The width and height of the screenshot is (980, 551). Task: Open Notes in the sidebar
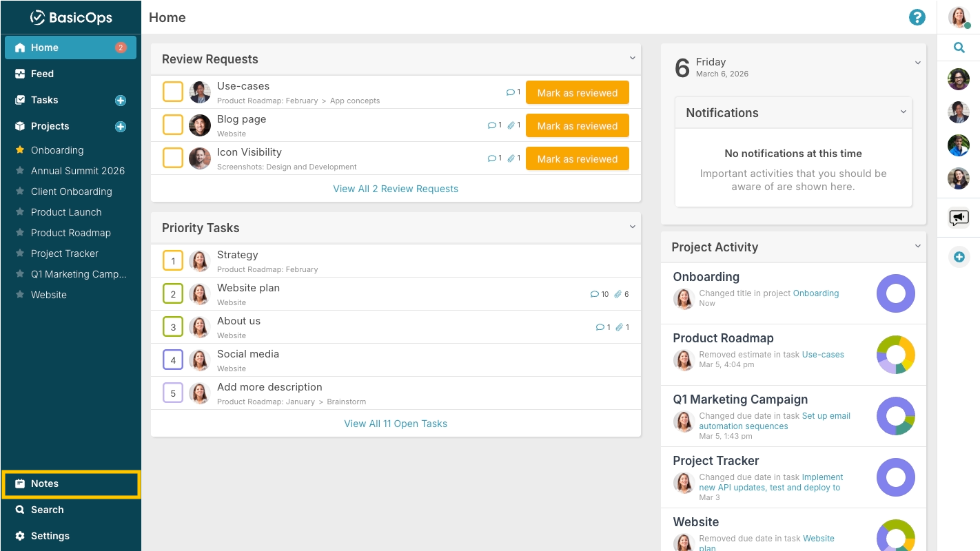(x=70, y=484)
